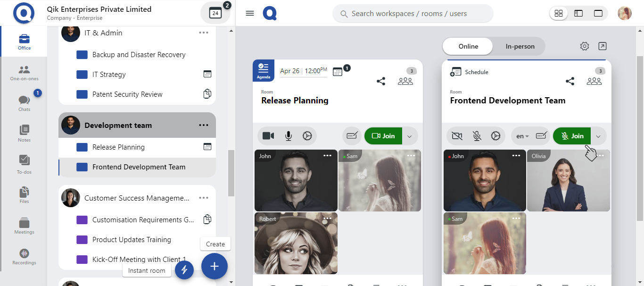This screenshot has height=286, width=644.
Task: Unmute microphone in Frontend Development Team room
Action: [477, 136]
